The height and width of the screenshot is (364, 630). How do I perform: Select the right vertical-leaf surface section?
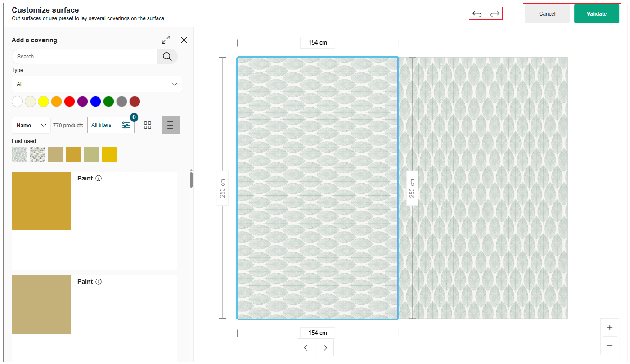coord(483,188)
